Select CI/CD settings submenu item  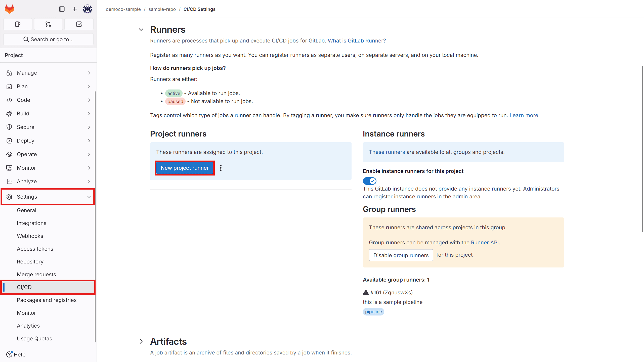coord(48,287)
